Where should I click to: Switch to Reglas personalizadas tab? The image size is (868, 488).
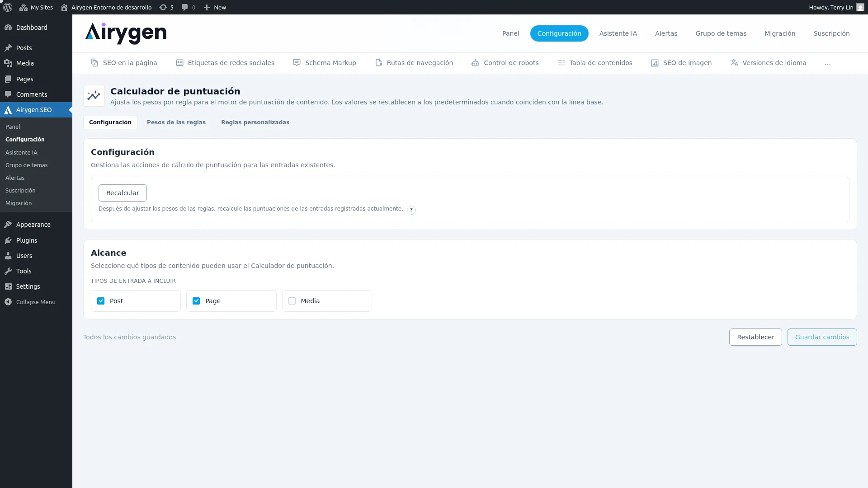255,122
